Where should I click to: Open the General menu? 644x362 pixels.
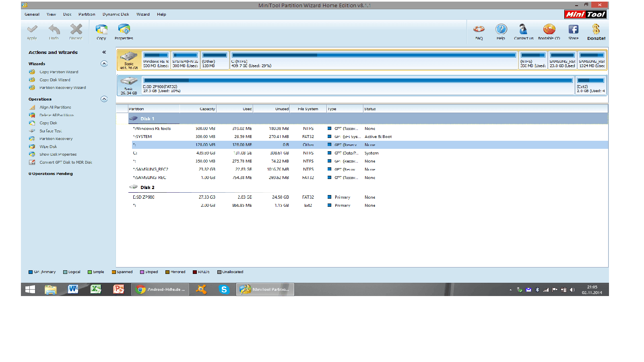(32, 14)
